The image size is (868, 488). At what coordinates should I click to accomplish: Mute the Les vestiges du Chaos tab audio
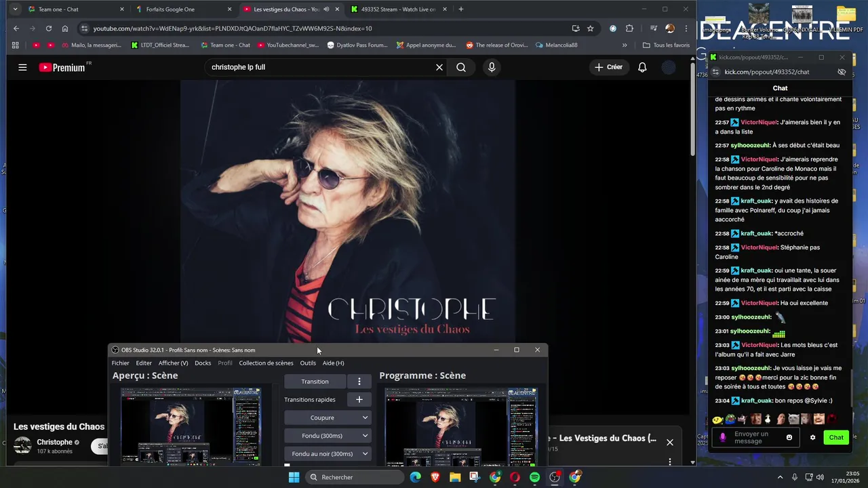[x=326, y=9]
